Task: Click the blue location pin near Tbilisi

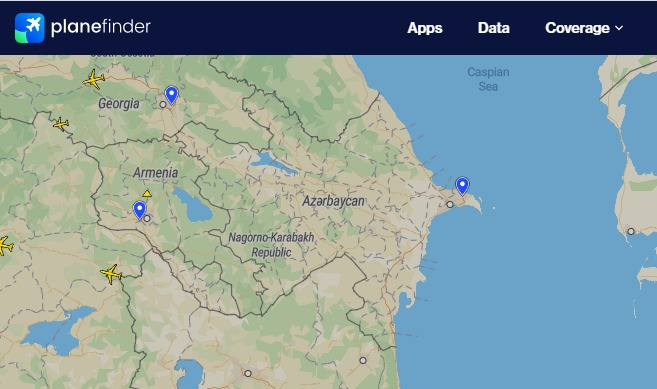Action: 171,95
